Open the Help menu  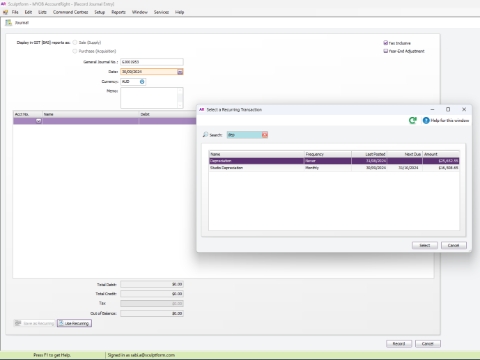(x=179, y=12)
